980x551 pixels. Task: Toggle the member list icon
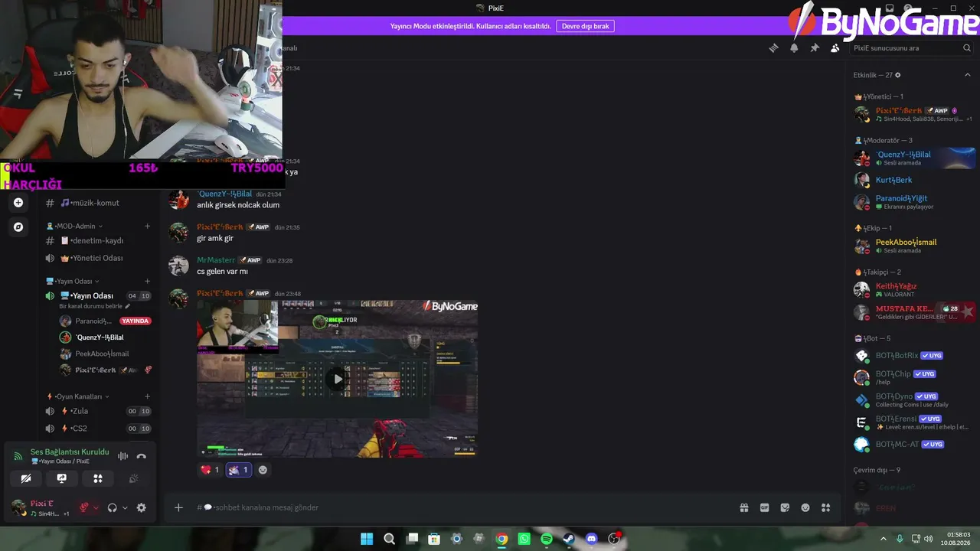835,47
